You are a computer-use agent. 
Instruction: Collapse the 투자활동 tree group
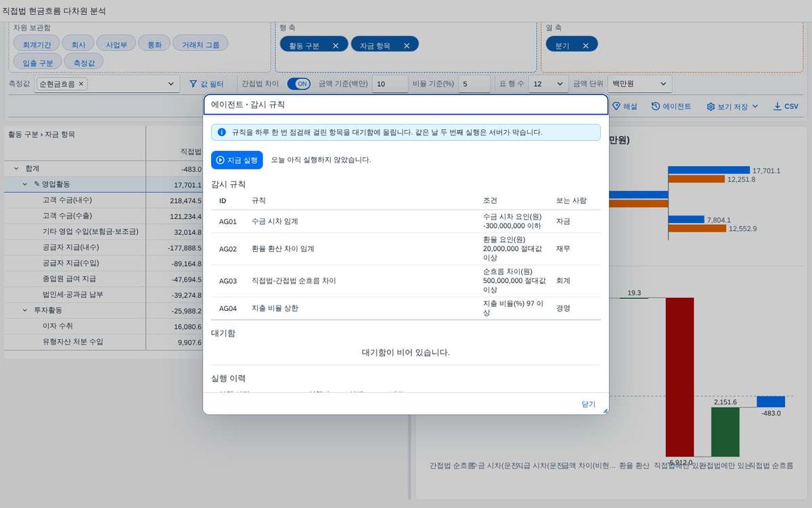(25, 310)
